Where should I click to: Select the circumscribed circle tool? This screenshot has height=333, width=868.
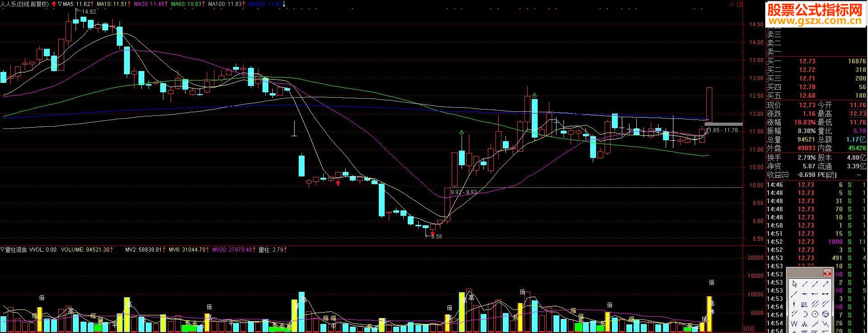tap(825, 314)
